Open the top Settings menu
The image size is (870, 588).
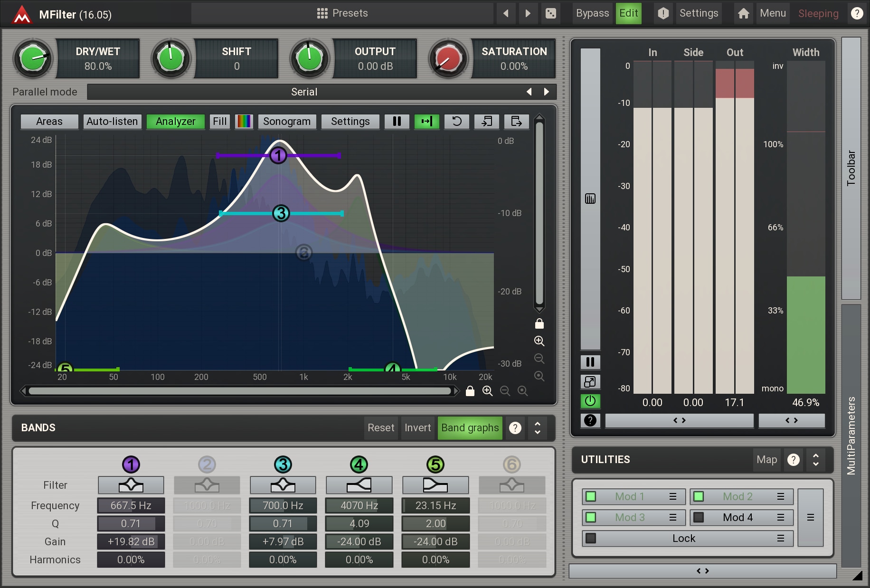click(x=699, y=13)
